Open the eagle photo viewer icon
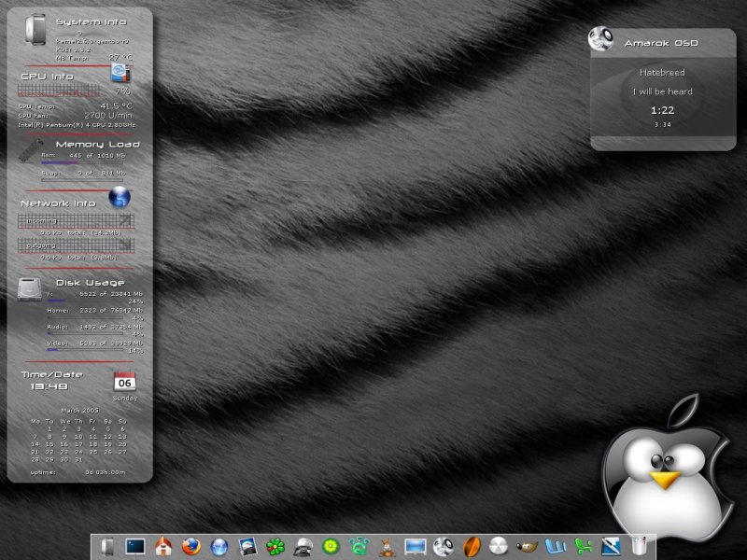The width and height of the screenshot is (747, 560). [x=247, y=546]
